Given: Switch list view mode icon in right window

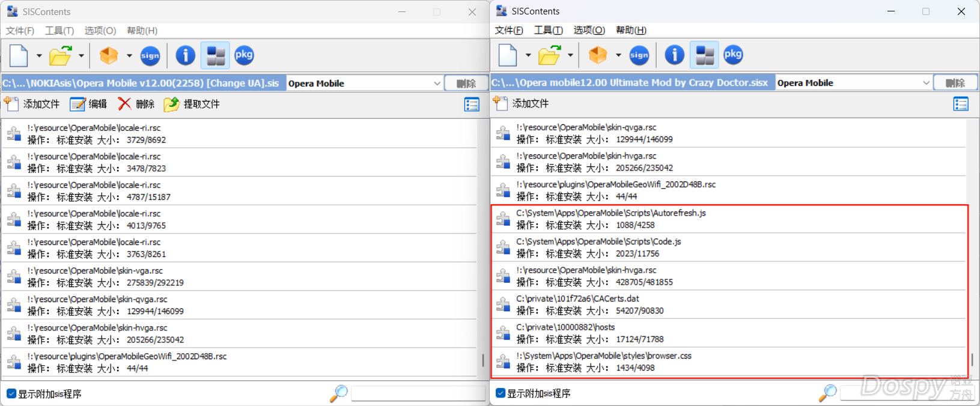Looking at the screenshot, I should coord(961,104).
